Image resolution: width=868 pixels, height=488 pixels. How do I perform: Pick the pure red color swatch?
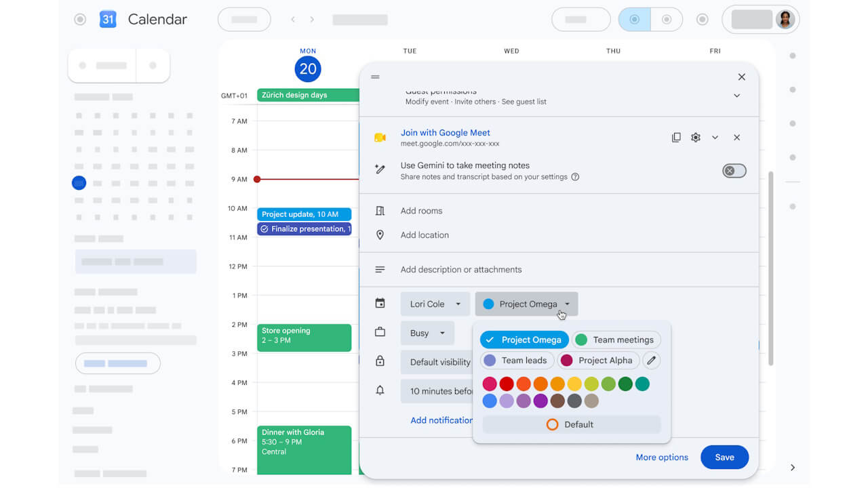pos(507,384)
